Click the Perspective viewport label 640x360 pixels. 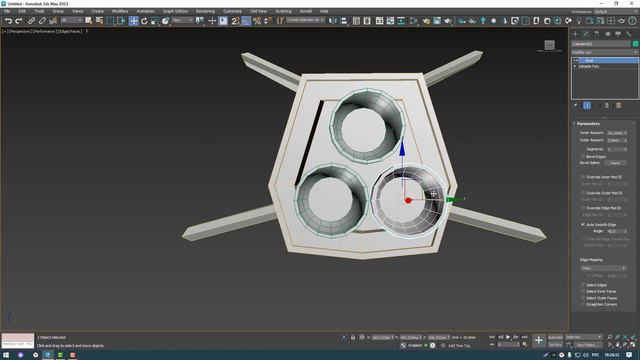(x=20, y=31)
